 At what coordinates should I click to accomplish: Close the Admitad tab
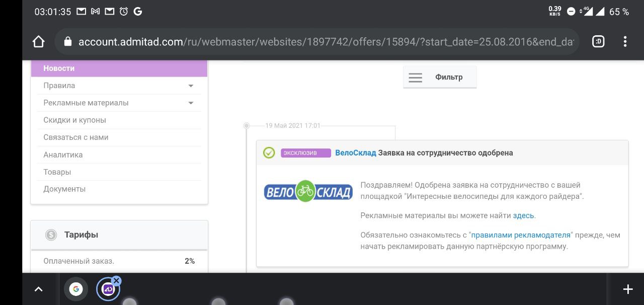point(116,280)
